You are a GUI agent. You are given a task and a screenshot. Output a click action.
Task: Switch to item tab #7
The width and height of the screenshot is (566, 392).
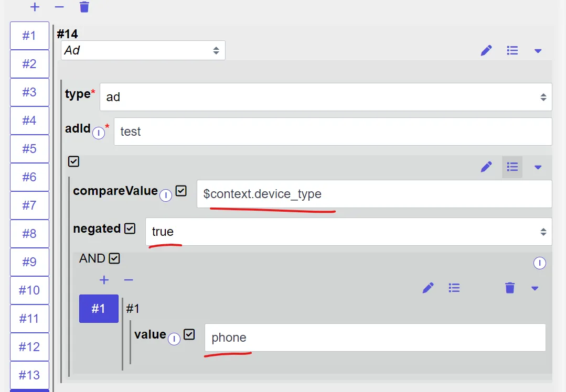click(29, 205)
